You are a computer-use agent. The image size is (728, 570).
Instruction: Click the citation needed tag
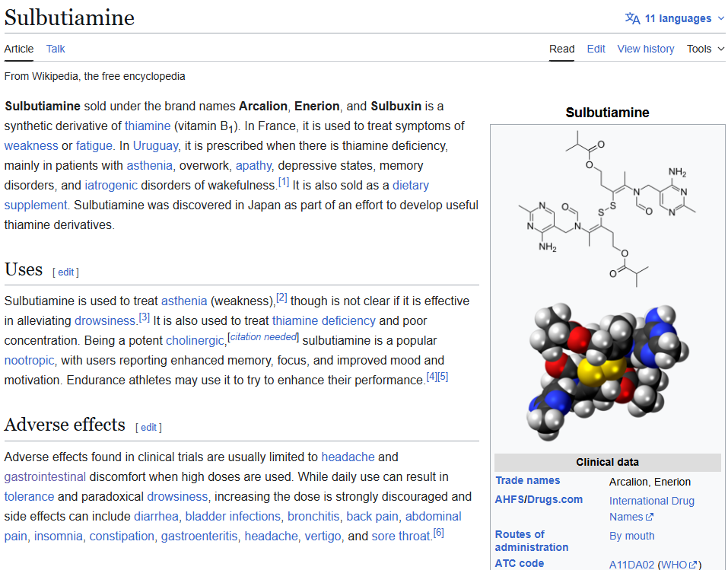(x=263, y=337)
